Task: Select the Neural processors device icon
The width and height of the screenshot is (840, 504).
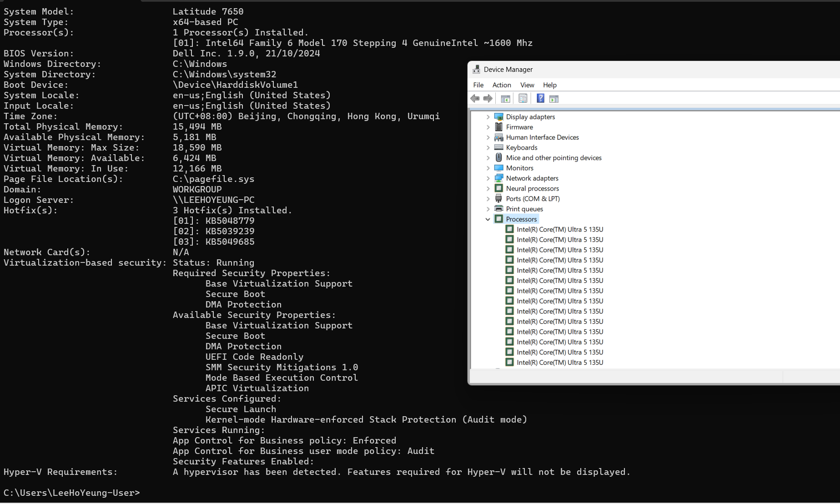Action: click(498, 188)
